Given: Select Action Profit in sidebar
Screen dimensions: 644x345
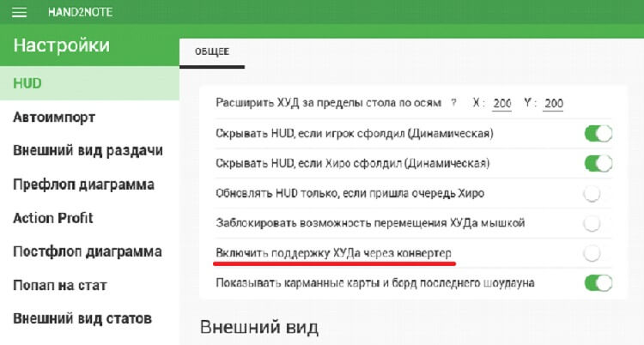Looking at the screenshot, I should 53,218.
